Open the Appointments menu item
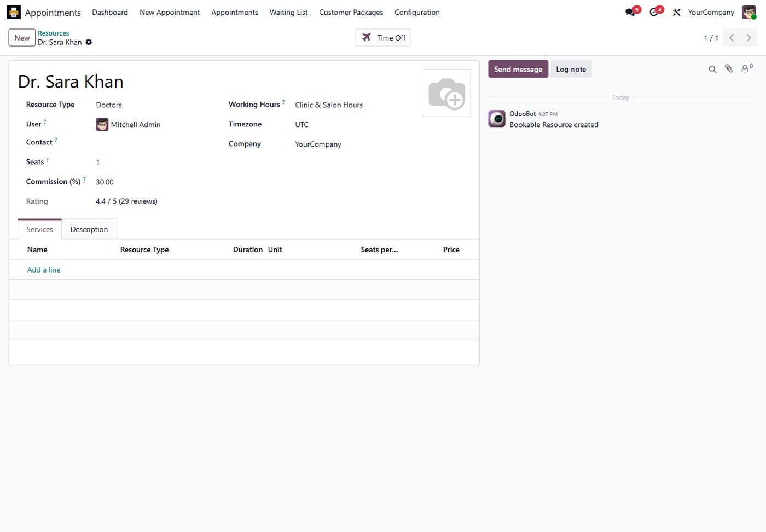Screen dimensions: 766x532 tap(235, 12)
